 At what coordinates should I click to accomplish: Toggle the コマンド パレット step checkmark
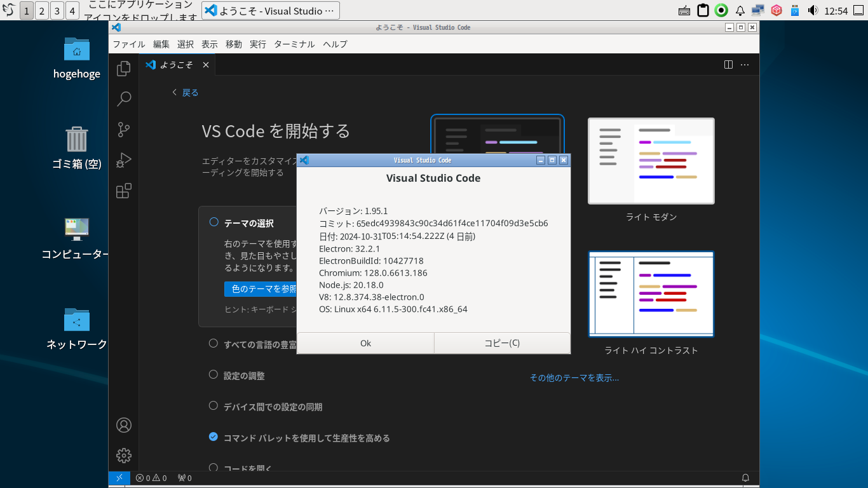pyautogui.click(x=214, y=437)
